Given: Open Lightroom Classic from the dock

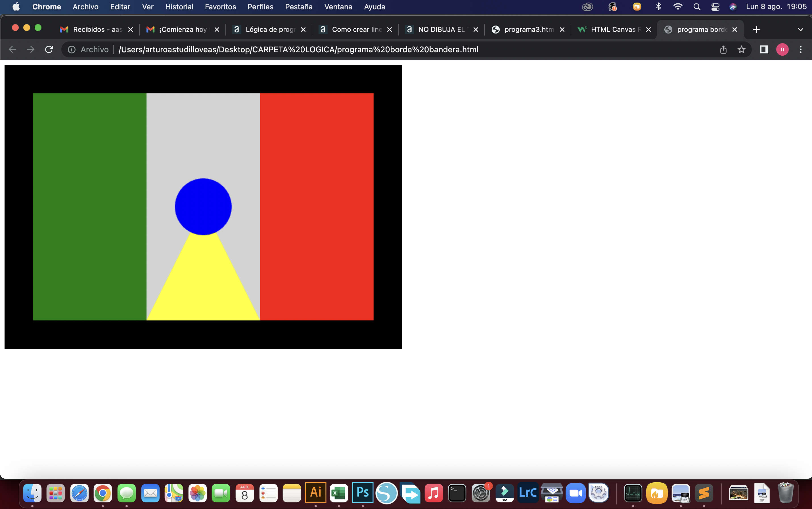Looking at the screenshot, I should (x=527, y=493).
